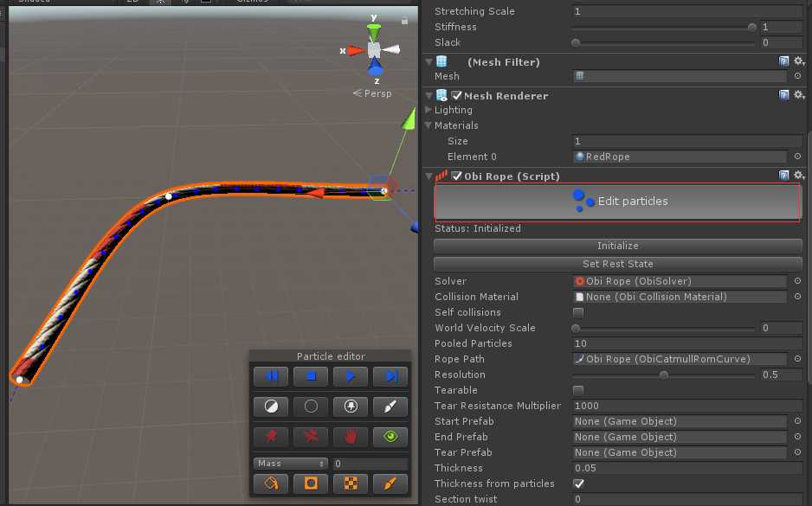Click the blue stop simulation button
Screen dimensions: 812x506
[311, 376]
